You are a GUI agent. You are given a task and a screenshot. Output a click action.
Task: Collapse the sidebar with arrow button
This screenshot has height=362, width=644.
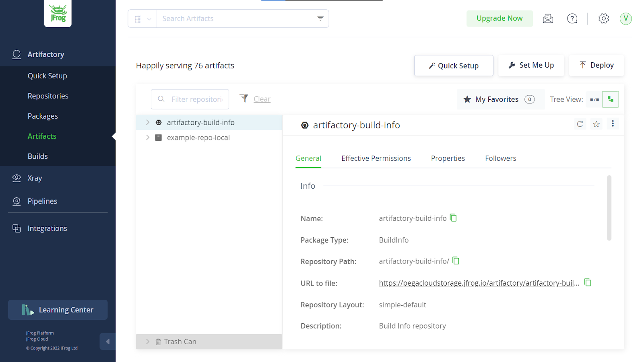(107, 341)
